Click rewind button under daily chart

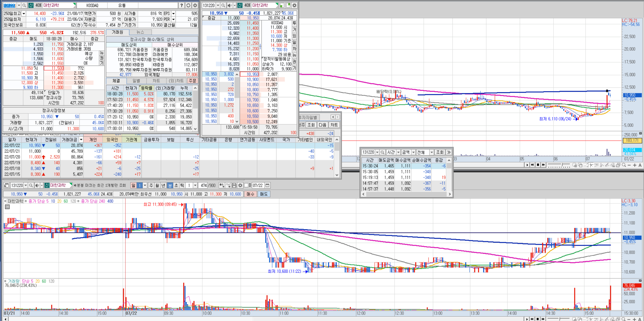click(x=532, y=165)
